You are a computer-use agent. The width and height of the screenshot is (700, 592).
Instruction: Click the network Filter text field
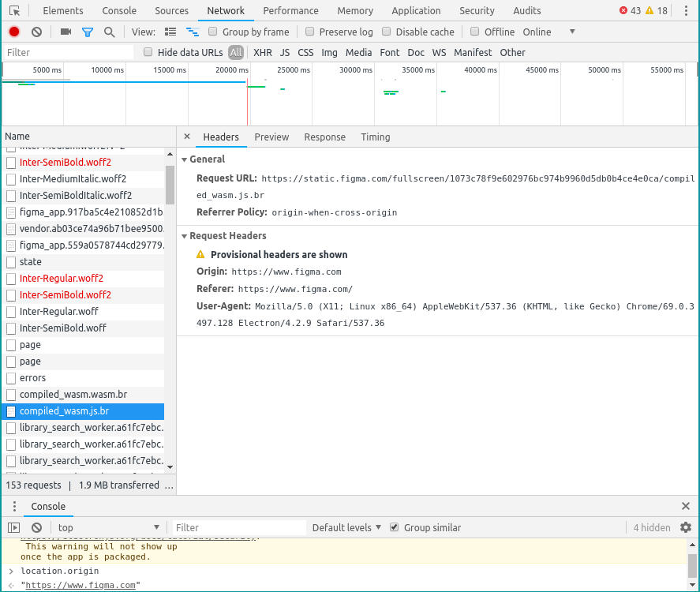pyautogui.click(x=69, y=52)
